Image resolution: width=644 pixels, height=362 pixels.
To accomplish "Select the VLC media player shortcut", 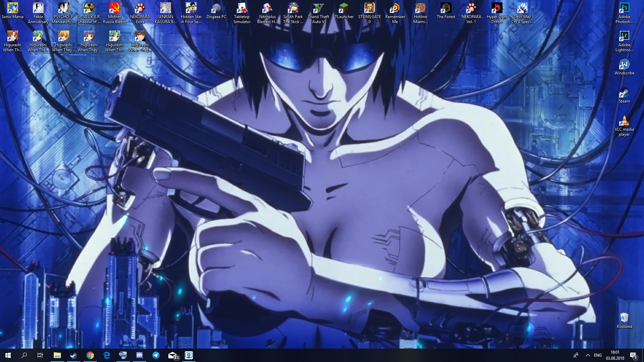I will (x=624, y=126).
